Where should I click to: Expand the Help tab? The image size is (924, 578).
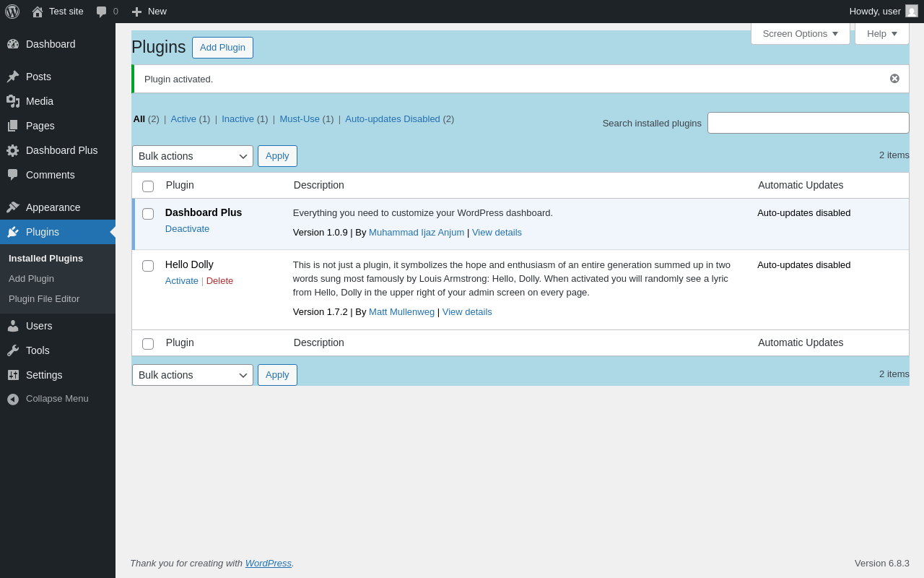pos(882,33)
